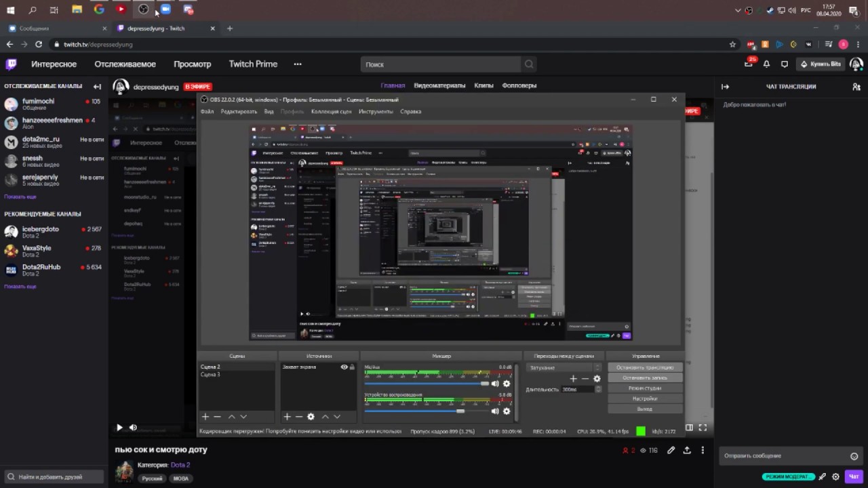868x488 pixels.
Task: Open emote picker in chat input
Action: coord(854,456)
